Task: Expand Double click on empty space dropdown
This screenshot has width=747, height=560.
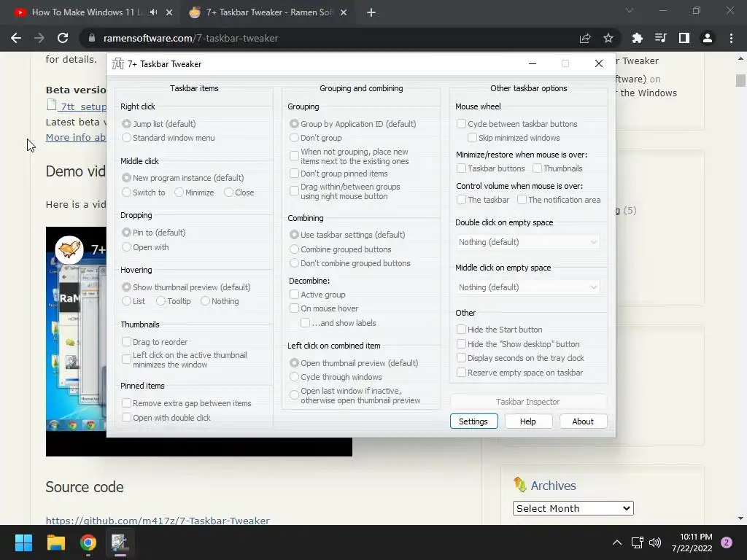Action: click(527, 242)
